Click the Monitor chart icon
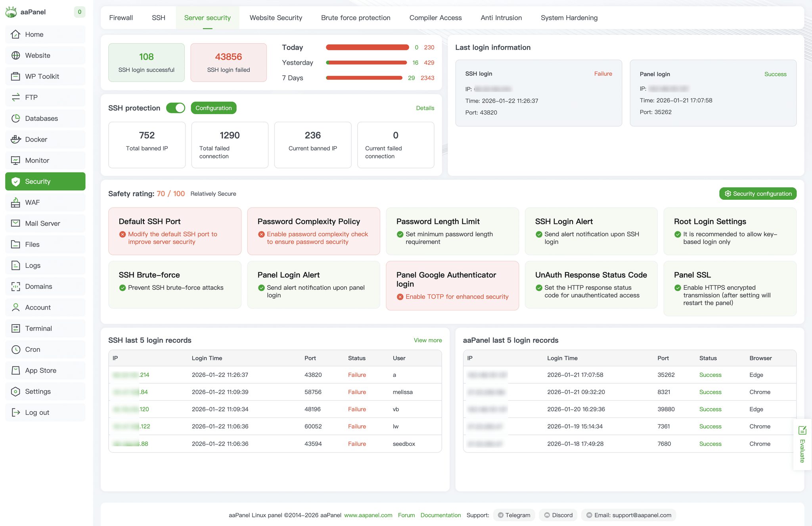This screenshot has height=526, width=812. tap(15, 161)
